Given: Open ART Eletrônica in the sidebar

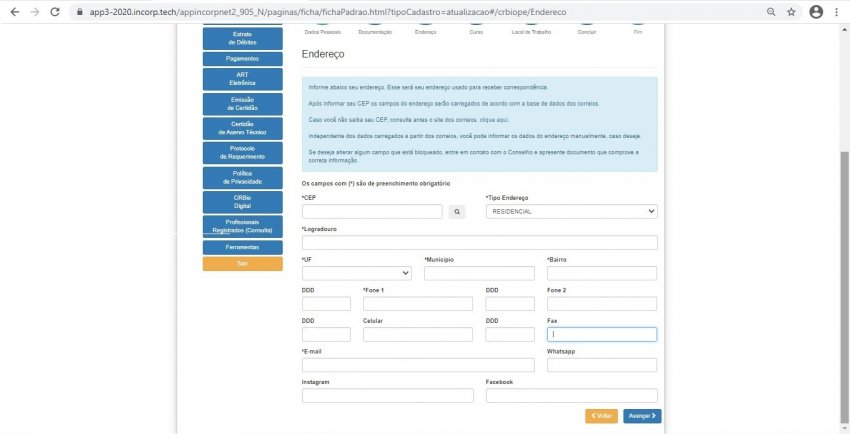Looking at the screenshot, I should [242, 79].
